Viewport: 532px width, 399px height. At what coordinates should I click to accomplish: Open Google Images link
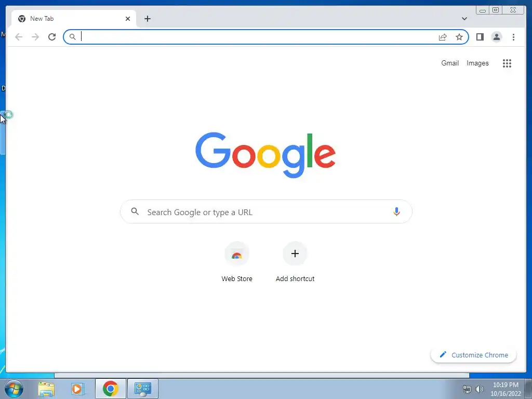[477, 63]
